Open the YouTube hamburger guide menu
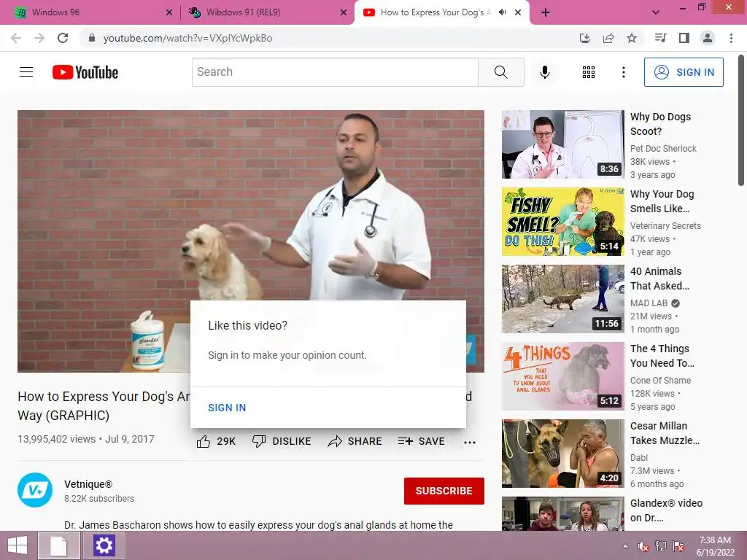The image size is (747, 560). 26,72
